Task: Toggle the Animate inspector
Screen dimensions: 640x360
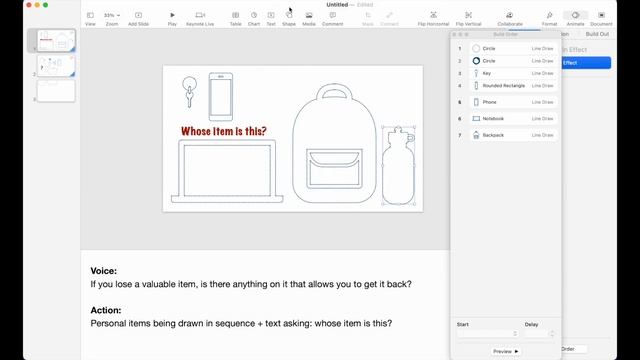Action: click(x=575, y=19)
